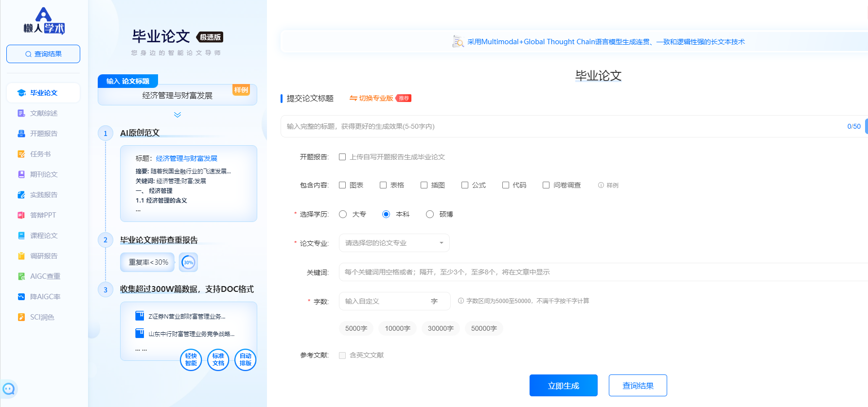The image size is (868, 407).
Task: Select the 硕博 education radio button
Action: (x=430, y=214)
